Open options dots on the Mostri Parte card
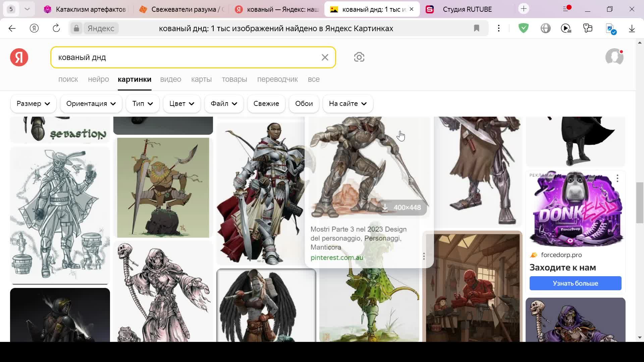This screenshot has width=644, height=362. point(424,256)
